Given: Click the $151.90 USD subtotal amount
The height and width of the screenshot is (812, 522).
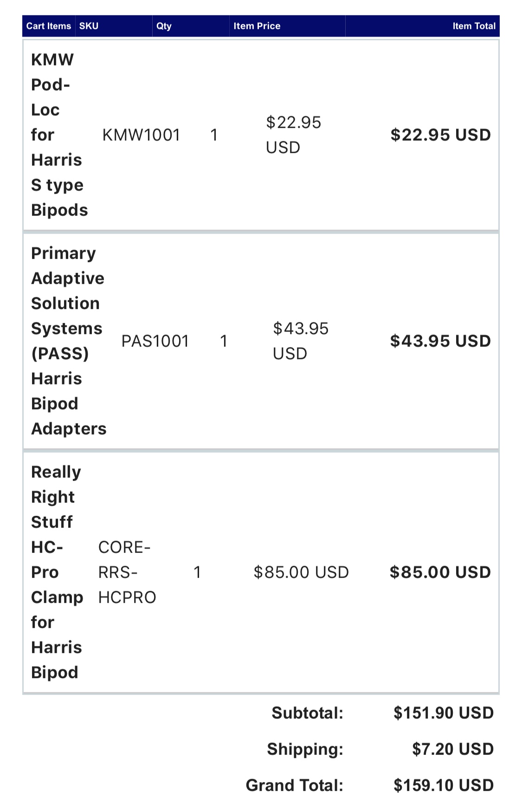Looking at the screenshot, I should 444,713.
